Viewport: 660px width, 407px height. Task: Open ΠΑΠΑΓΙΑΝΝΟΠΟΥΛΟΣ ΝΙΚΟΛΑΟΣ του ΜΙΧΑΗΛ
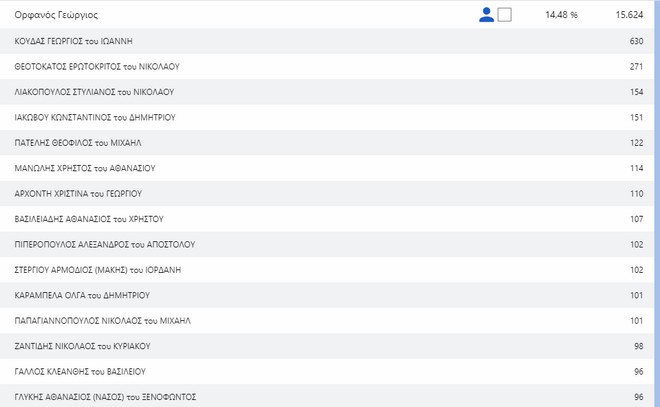[x=102, y=321]
